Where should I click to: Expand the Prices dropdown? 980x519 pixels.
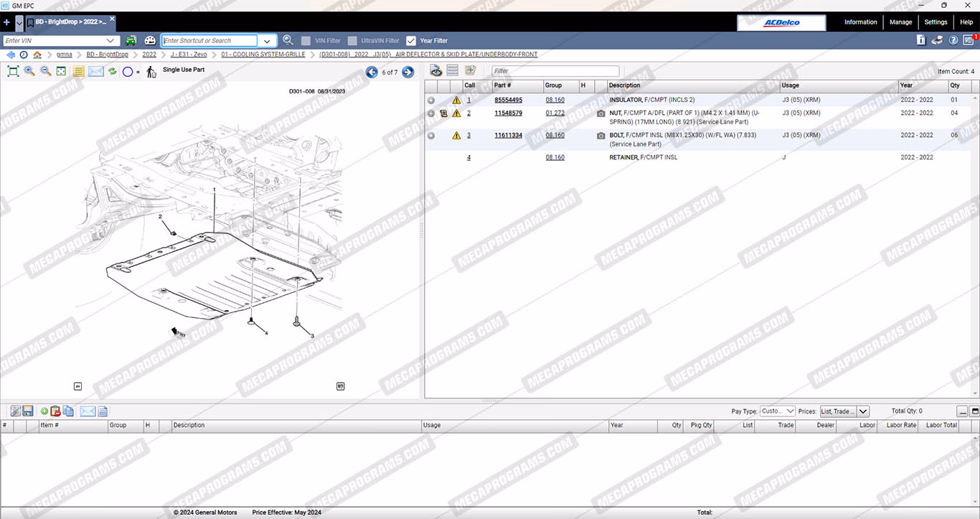click(x=863, y=411)
